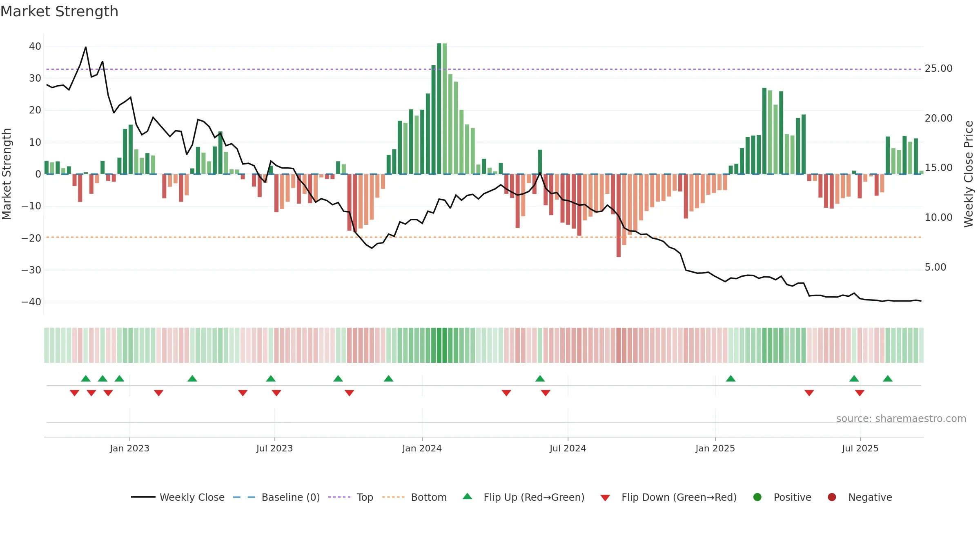
Task: Click the 5.00 price tick label
Action: (935, 267)
